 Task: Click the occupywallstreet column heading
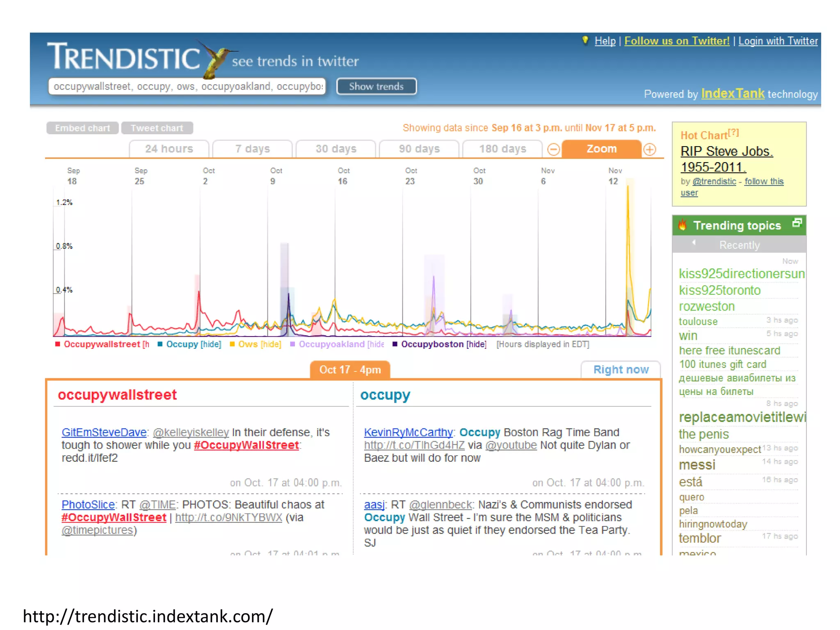click(117, 395)
